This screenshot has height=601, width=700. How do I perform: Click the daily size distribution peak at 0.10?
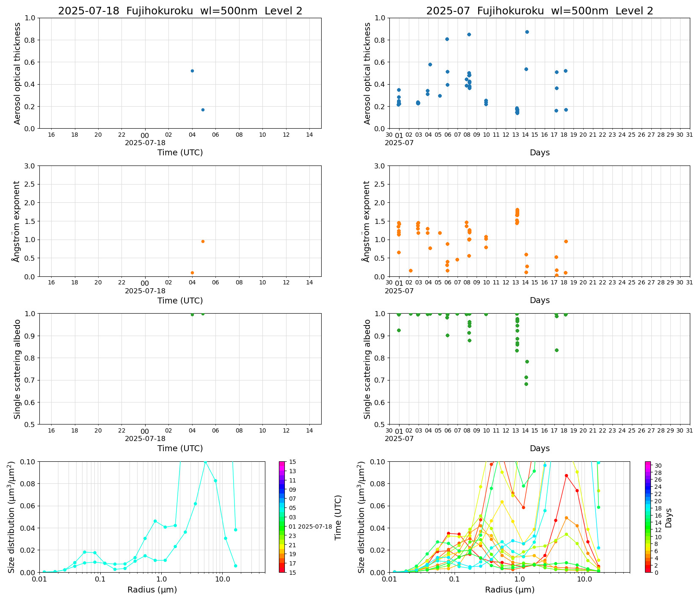pyautogui.click(x=205, y=462)
